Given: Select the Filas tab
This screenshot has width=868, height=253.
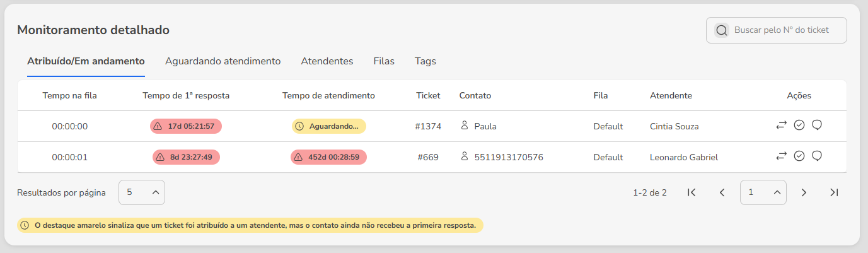Looking at the screenshot, I should click(384, 61).
